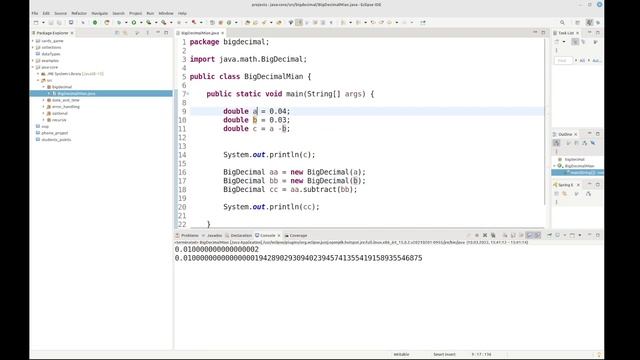640x360 pixels.
Task: Close the Package Explorer view
Action: (72, 33)
